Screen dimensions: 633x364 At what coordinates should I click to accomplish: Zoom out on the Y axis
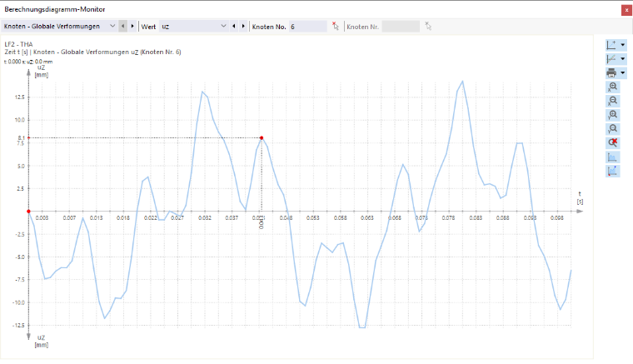click(x=613, y=129)
